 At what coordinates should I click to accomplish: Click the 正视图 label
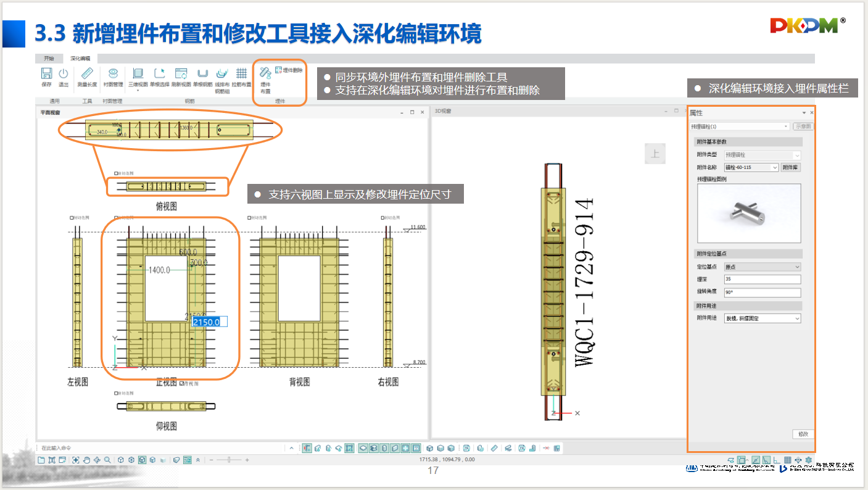point(167,382)
